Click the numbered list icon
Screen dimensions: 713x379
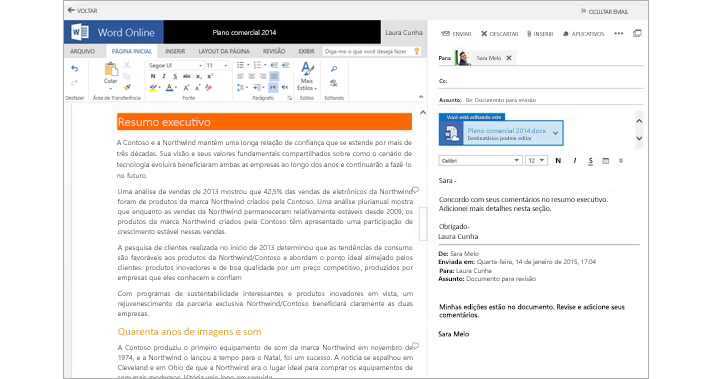coord(257,65)
